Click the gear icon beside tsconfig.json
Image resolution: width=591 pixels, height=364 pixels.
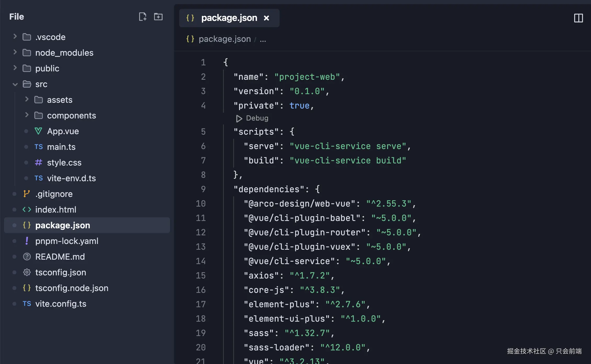[27, 272]
